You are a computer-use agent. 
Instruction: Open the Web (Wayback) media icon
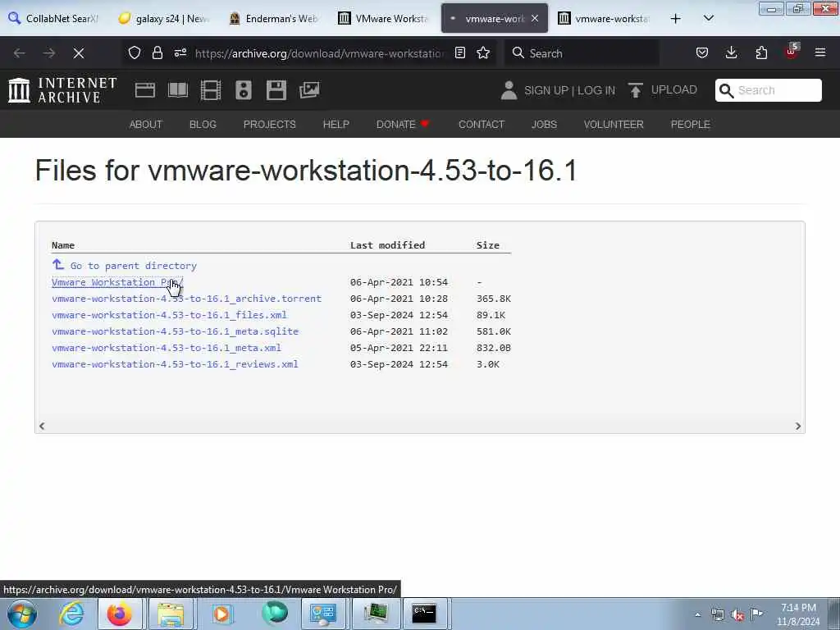[x=145, y=90]
